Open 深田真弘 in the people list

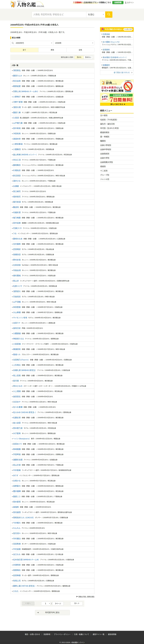(x=17, y=71)
